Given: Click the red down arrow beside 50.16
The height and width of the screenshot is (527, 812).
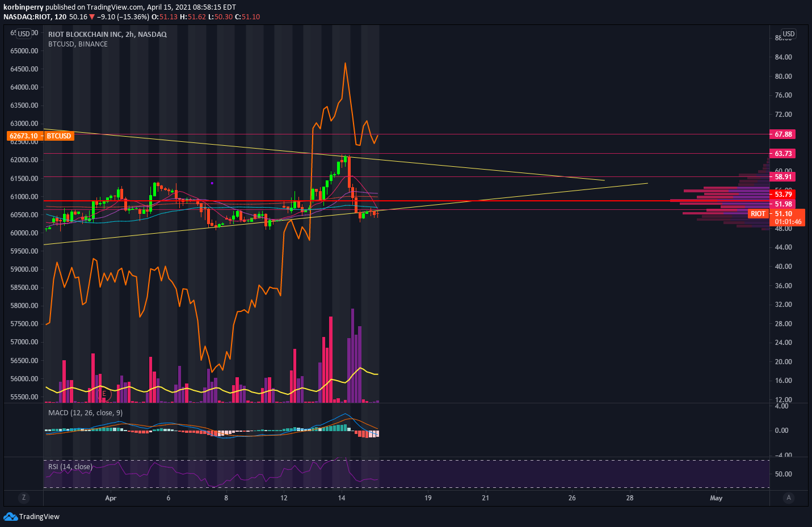Looking at the screenshot, I should click(x=92, y=17).
